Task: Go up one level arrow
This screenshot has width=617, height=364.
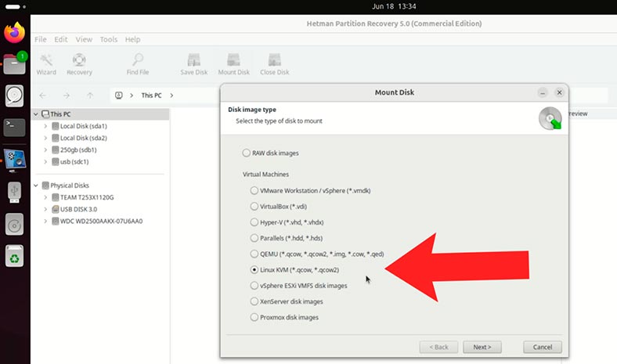Action: point(90,96)
